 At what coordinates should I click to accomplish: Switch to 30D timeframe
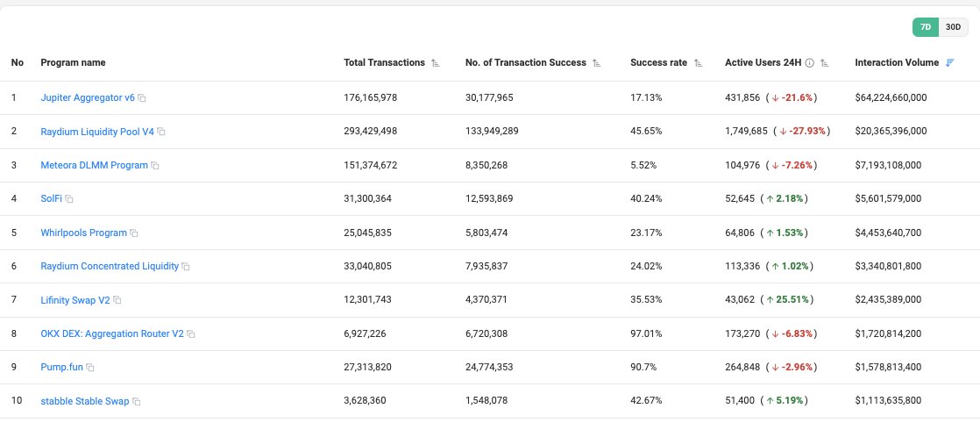[953, 27]
